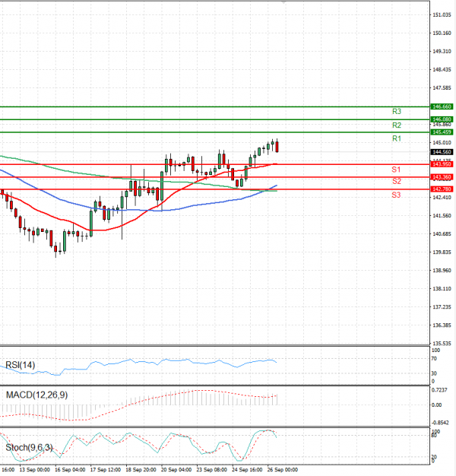456x476 pixels.
Task: Click the 148.435 price axis value
Action: [442, 69]
